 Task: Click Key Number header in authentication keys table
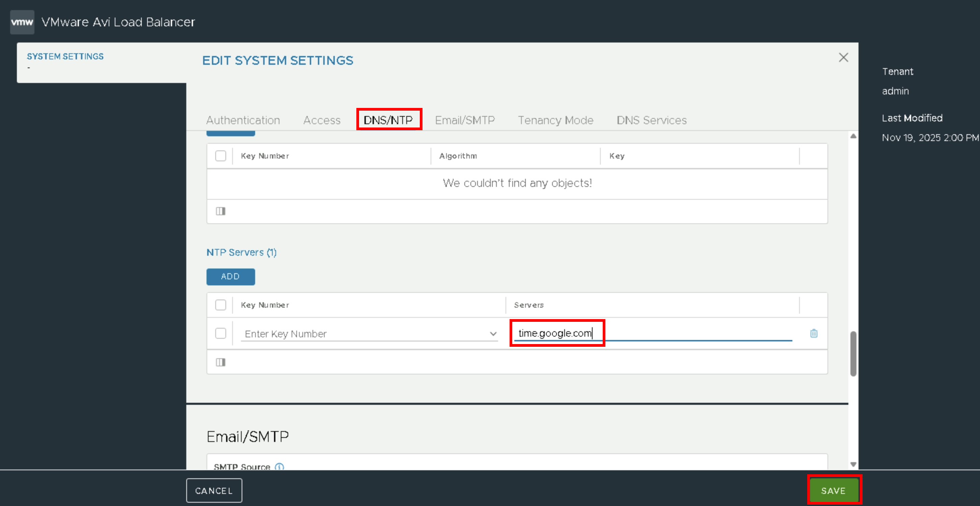coord(265,156)
